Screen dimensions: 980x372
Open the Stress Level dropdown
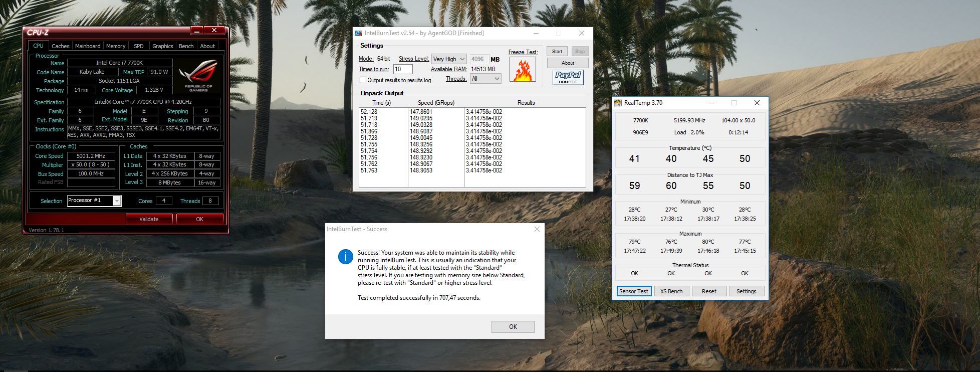pos(449,59)
